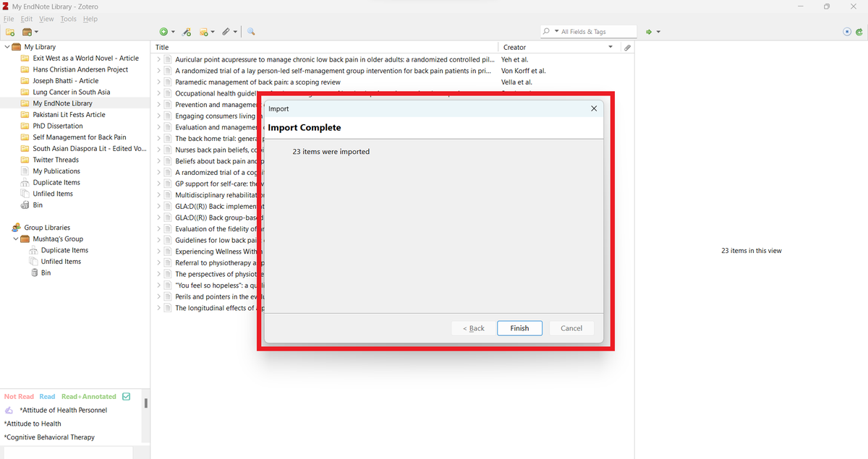Viewport: 868px width, 459px height.
Task: Close the Import dialog with X
Action: (x=594, y=108)
